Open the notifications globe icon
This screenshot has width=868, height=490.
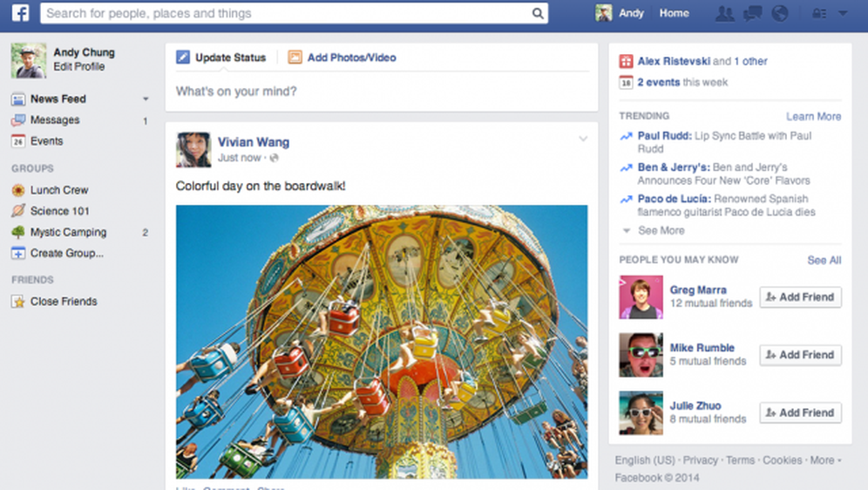coord(779,13)
